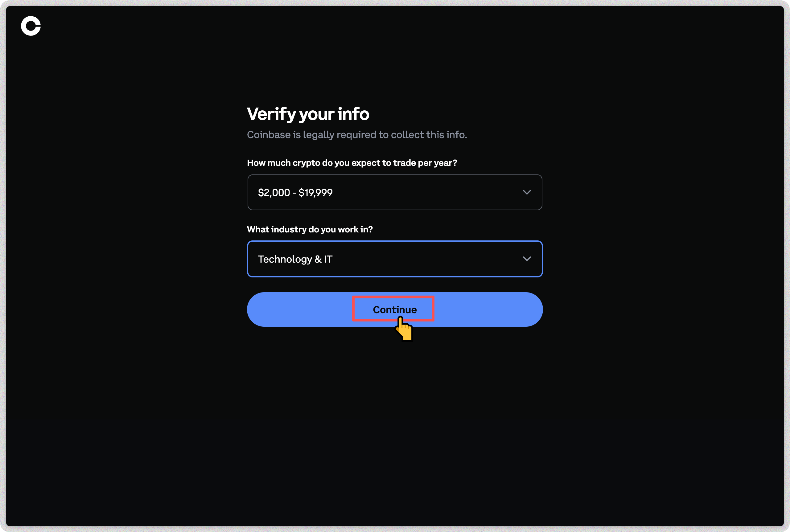Image resolution: width=790 pixels, height=532 pixels.
Task: Click the chevron in the trade volume field
Action: (527, 192)
